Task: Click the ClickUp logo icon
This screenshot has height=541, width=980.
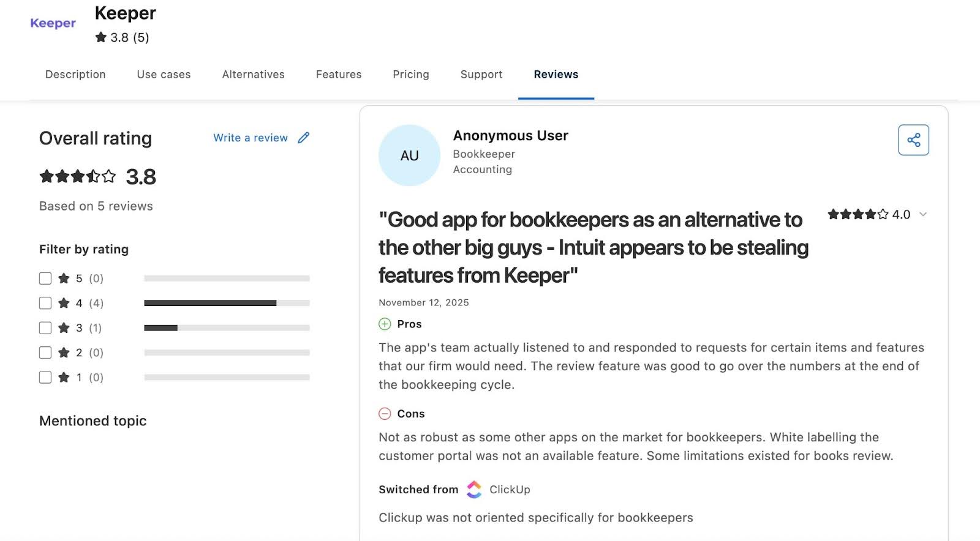Action: [x=474, y=490]
